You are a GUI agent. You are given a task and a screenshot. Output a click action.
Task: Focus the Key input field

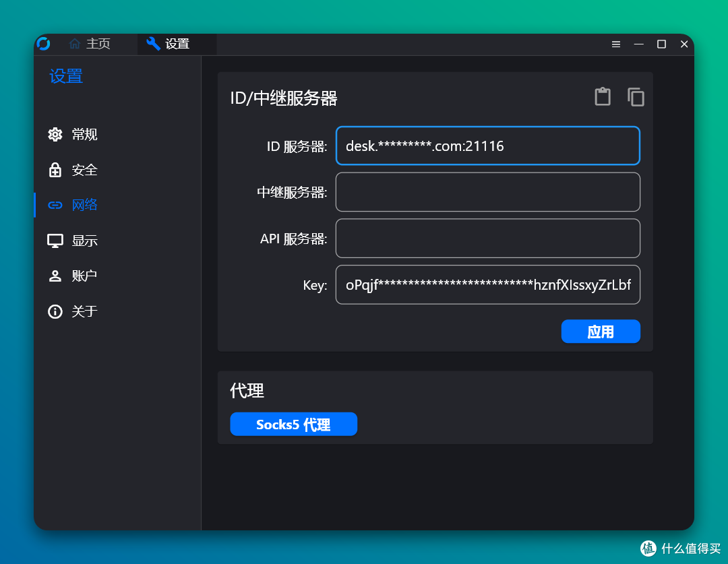coord(488,284)
